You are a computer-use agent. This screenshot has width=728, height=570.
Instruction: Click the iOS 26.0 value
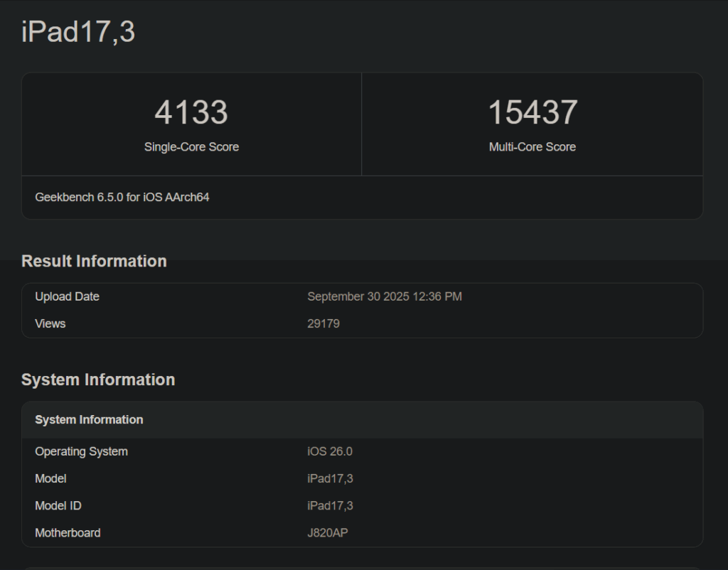(x=330, y=451)
